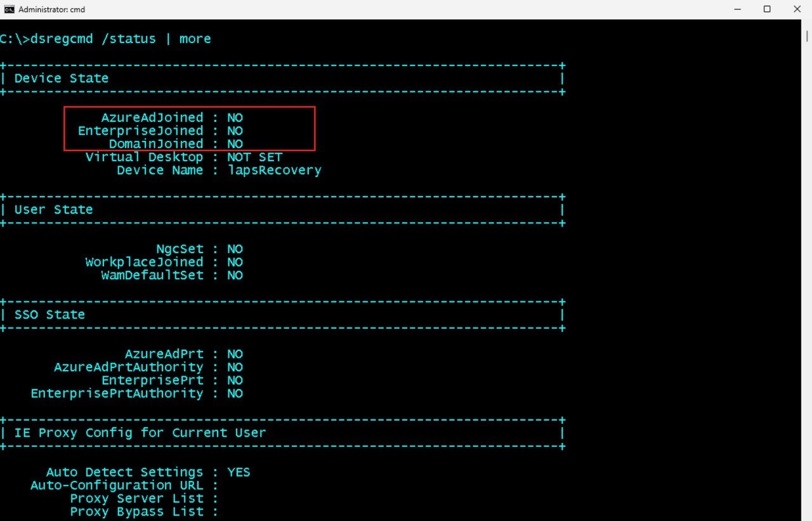Screen dimensions: 812x521
Task: Click the cmd icon in title bar
Action: coord(9,10)
